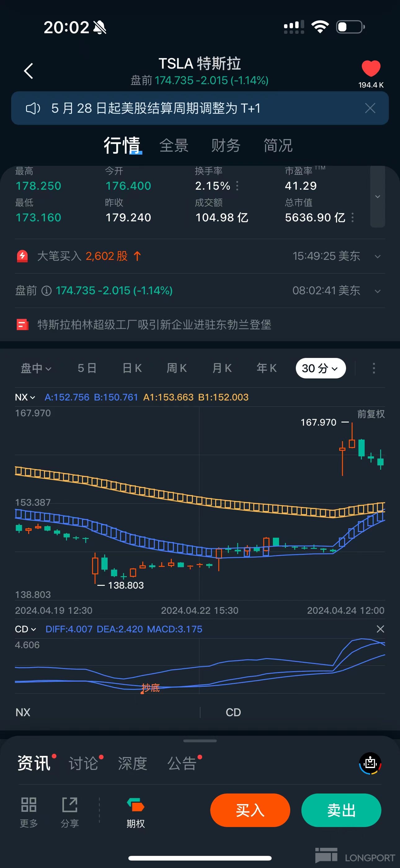Expand the 大笔买入 trade alert row
This screenshot has width=400, height=868.
(x=377, y=256)
